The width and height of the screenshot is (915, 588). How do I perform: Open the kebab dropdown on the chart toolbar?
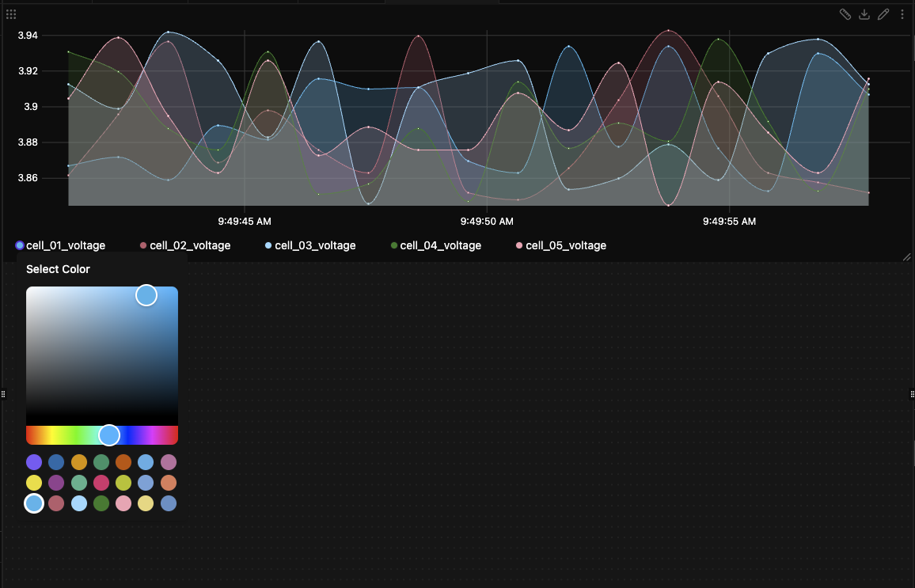pyautogui.click(x=902, y=14)
